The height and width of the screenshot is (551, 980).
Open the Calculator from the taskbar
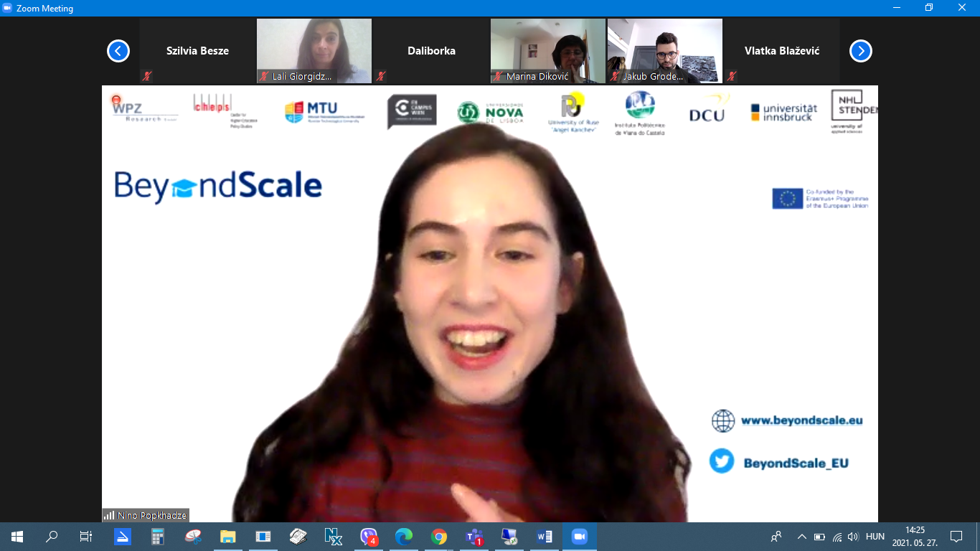pyautogui.click(x=158, y=537)
